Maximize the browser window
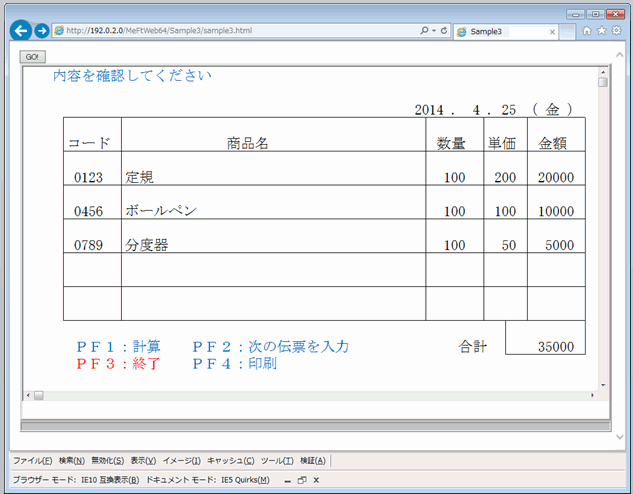 [595, 14]
